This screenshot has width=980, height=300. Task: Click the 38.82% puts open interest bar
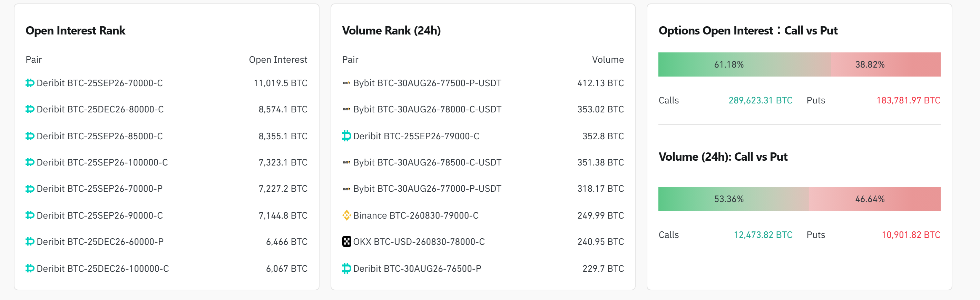pyautogui.click(x=886, y=64)
